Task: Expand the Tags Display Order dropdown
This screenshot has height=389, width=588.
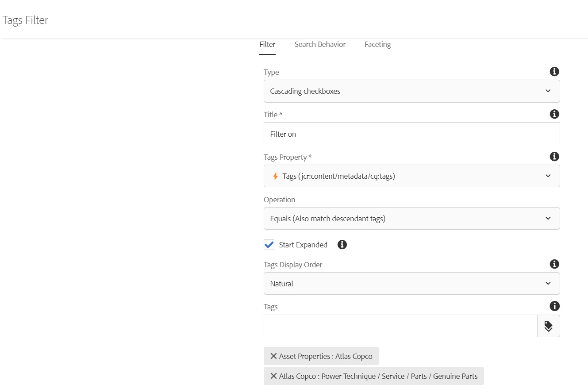Action: (x=411, y=284)
